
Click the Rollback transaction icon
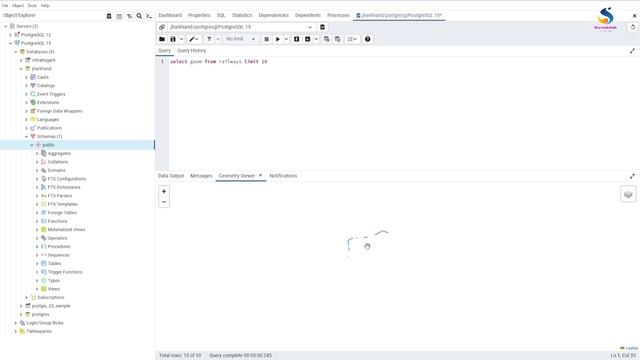coord(338,39)
